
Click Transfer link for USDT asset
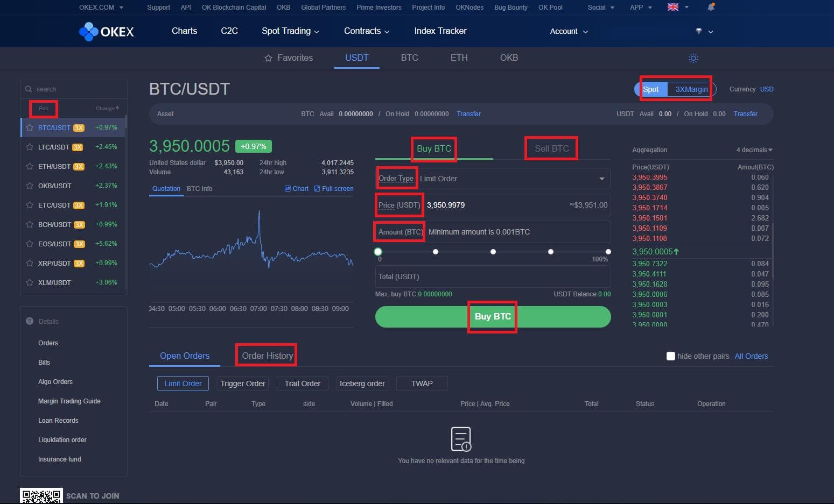click(745, 114)
